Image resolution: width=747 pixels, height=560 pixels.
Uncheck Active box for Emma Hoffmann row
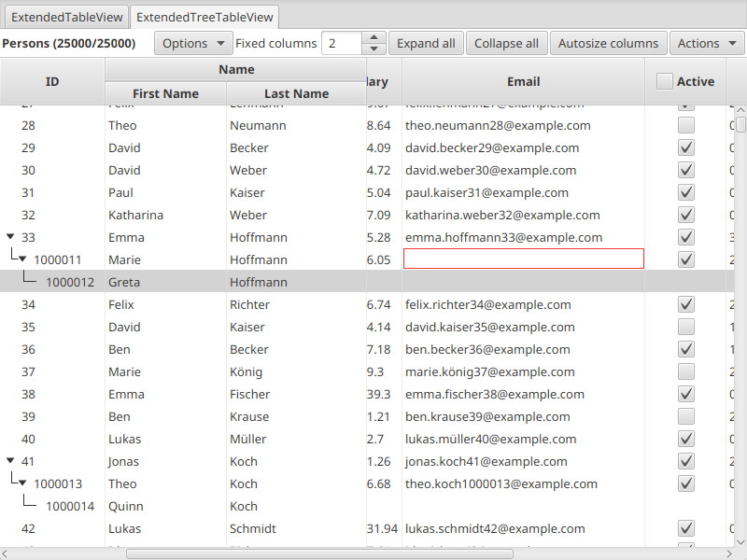(686, 237)
